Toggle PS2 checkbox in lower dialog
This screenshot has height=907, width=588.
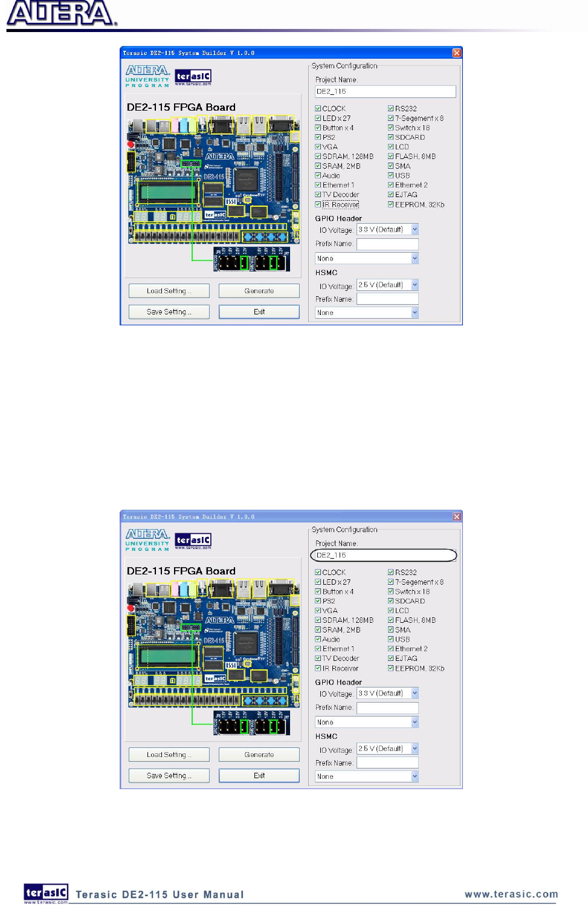(x=318, y=601)
